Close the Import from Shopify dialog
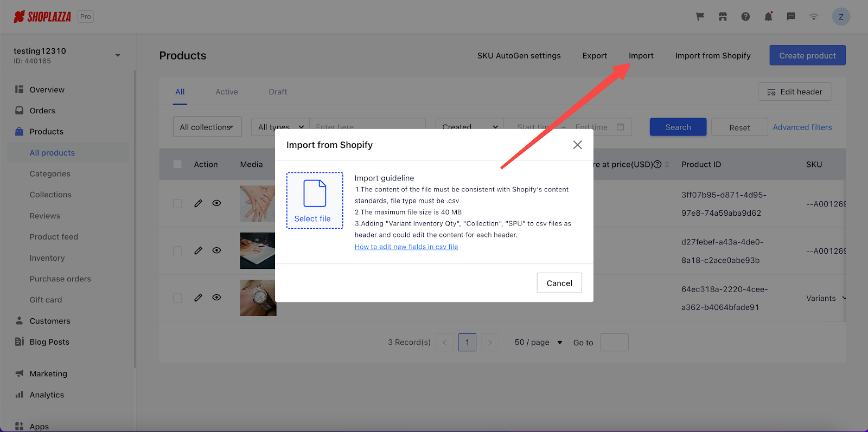The image size is (868, 432). tap(577, 145)
